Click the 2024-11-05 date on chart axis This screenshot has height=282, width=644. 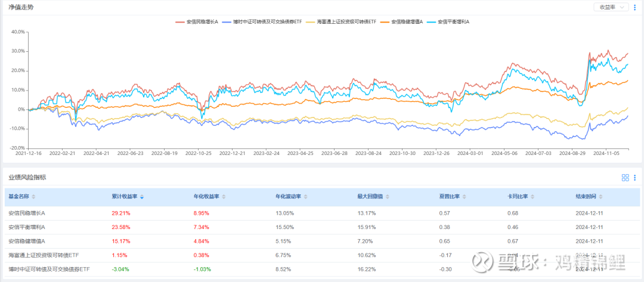coord(606,153)
